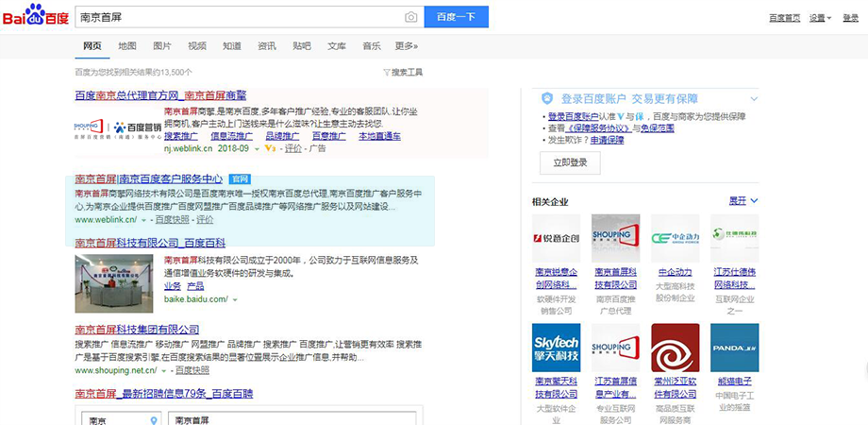Image resolution: width=868 pixels, height=425 pixels.
Task: Click the 本地直通车 sublink
Action: point(379,136)
